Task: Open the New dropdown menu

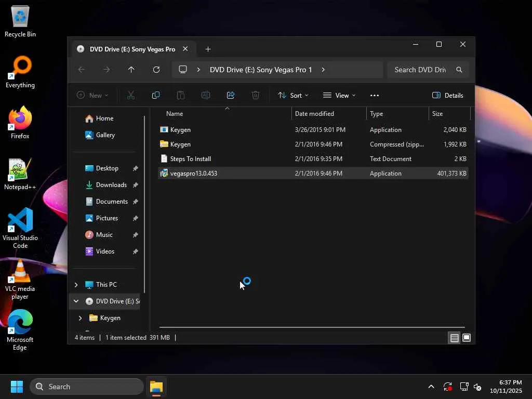Action: click(92, 96)
